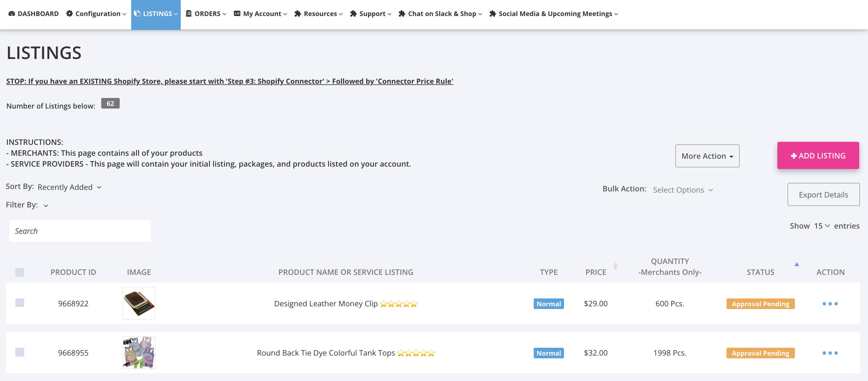The width and height of the screenshot is (868, 381).
Task: Click the PRODUCT ID column header
Action: [73, 272]
